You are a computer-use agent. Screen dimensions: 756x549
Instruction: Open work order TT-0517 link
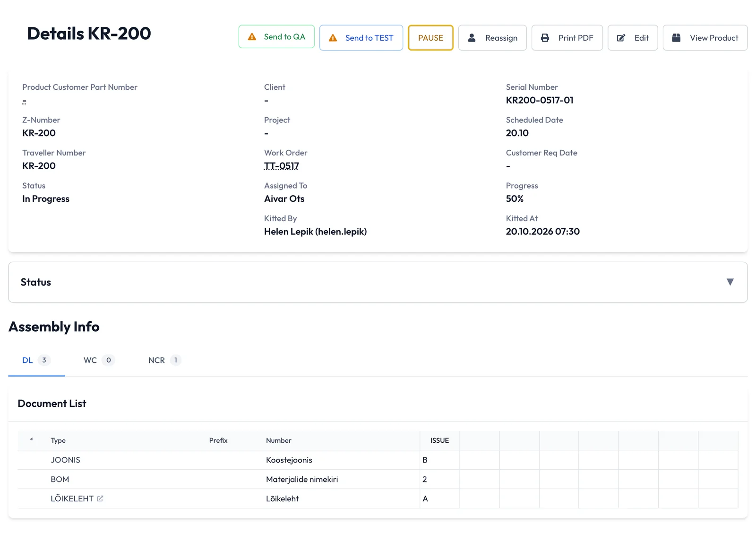pos(282,166)
